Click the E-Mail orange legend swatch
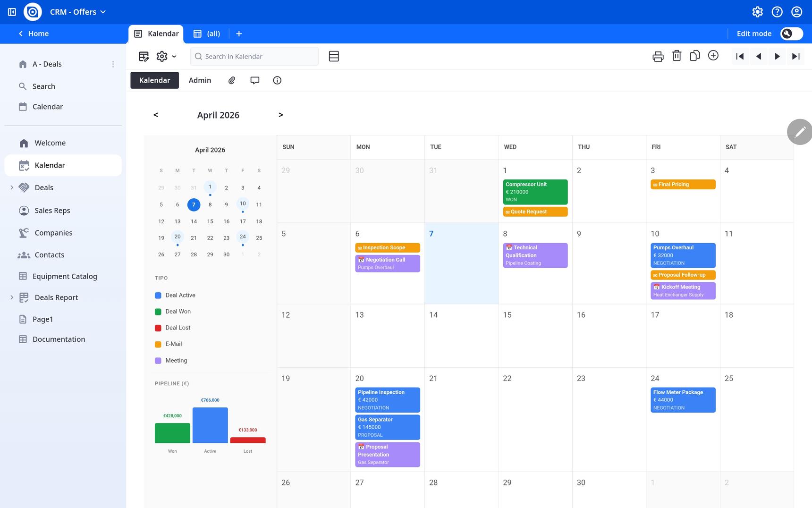This screenshot has height=508, width=812. click(x=158, y=344)
